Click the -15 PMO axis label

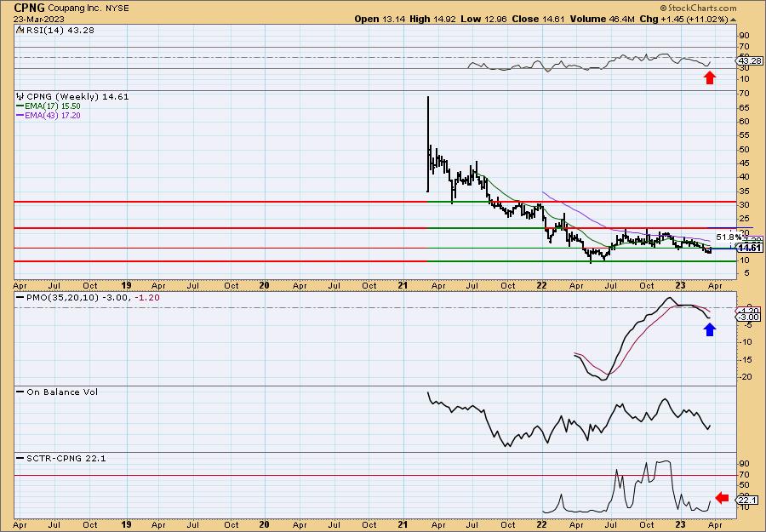click(x=745, y=359)
